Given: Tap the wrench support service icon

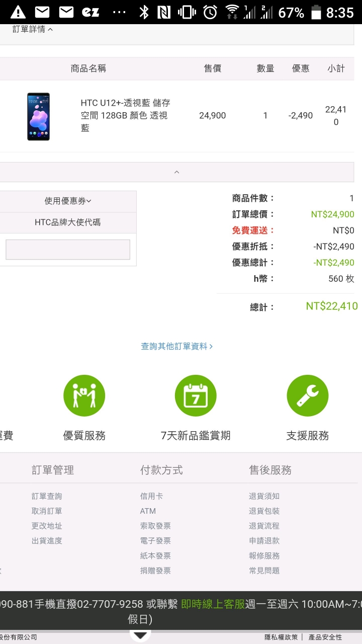Looking at the screenshot, I should pyautogui.click(x=307, y=395).
